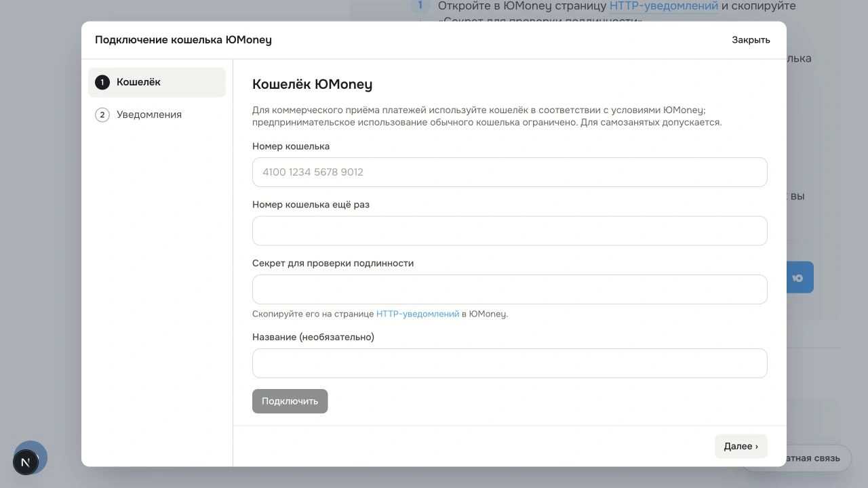Viewport: 868px width, 488px height.
Task: Open HTTP-уведомлений link under the secret field
Action: pyautogui.click(x=418, y=314)
